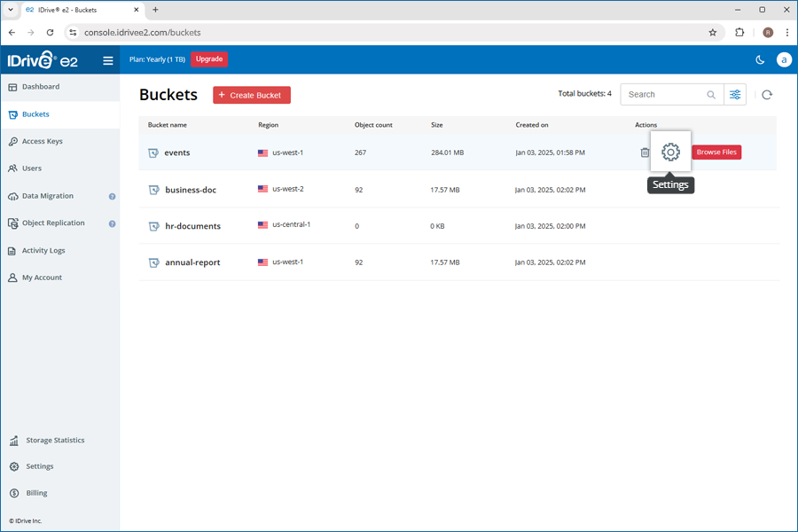Go to Dashboard in sidebar
The height and width of the screenshot is (532, 798).
pyautogui.click(x=41, y=87)
